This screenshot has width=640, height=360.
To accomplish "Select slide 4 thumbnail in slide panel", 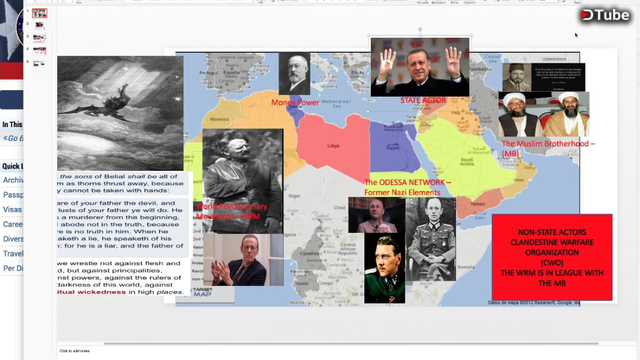I will (40, 51).
